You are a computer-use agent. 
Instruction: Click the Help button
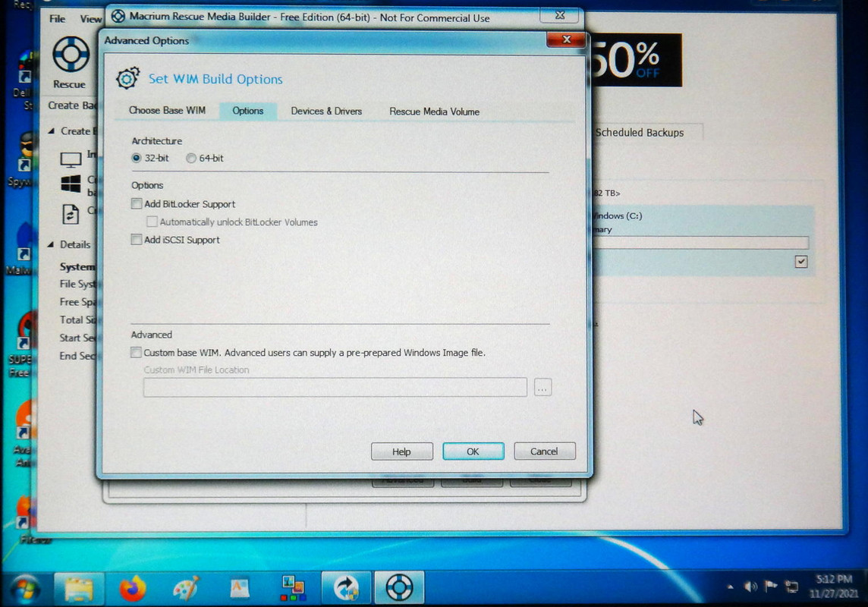[401, 451]
